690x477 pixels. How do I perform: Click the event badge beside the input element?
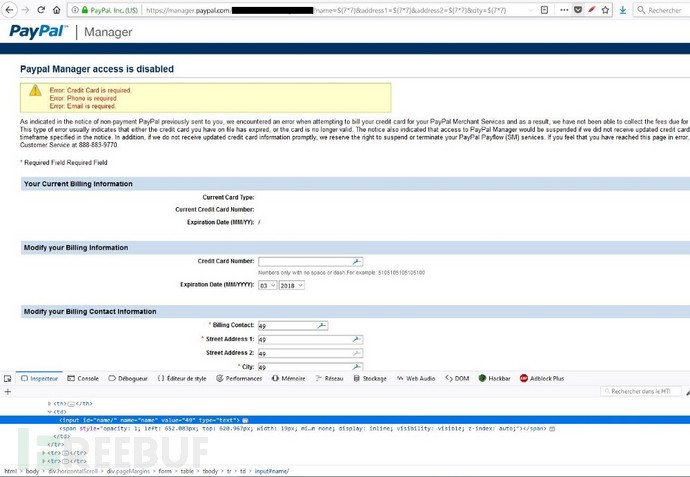pyautogui.click(x=245, y=420)
